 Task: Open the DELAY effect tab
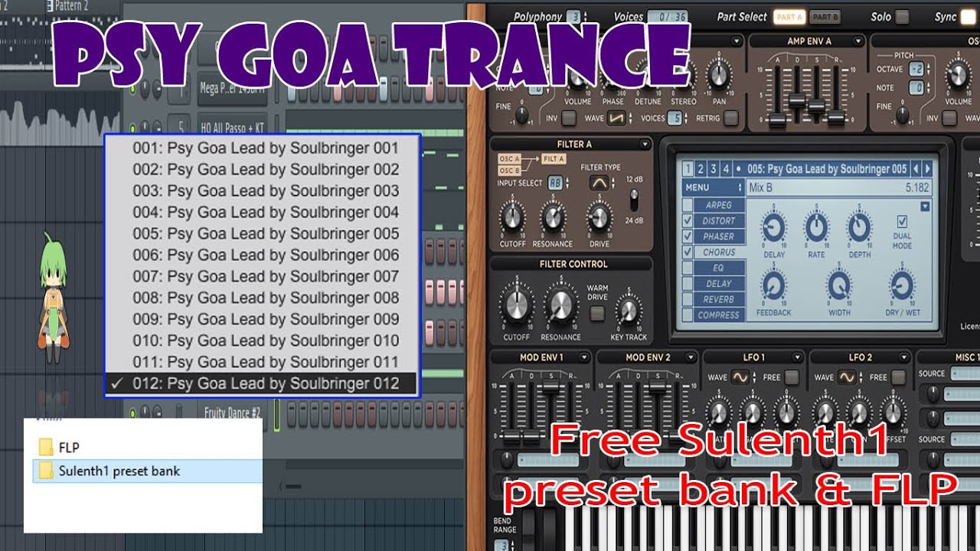tap(719, 283)
